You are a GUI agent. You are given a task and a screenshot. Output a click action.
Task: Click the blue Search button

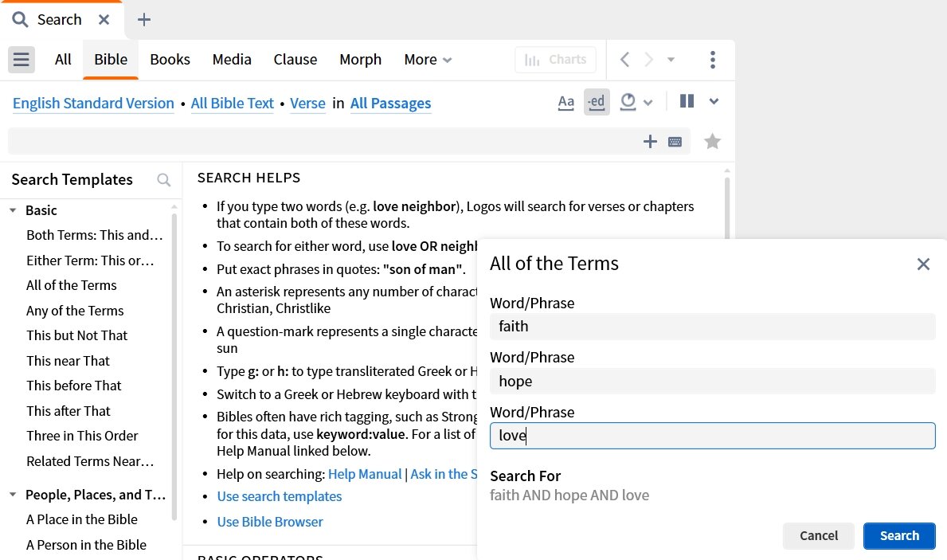pos(899,536)
